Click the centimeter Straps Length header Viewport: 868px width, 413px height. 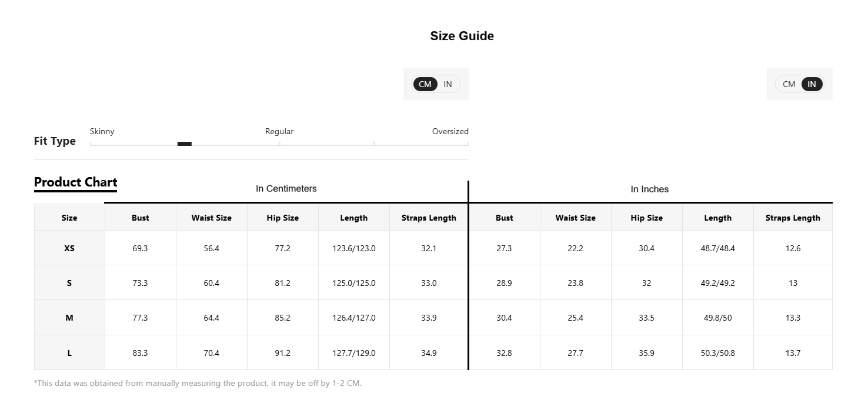[429, 218]
